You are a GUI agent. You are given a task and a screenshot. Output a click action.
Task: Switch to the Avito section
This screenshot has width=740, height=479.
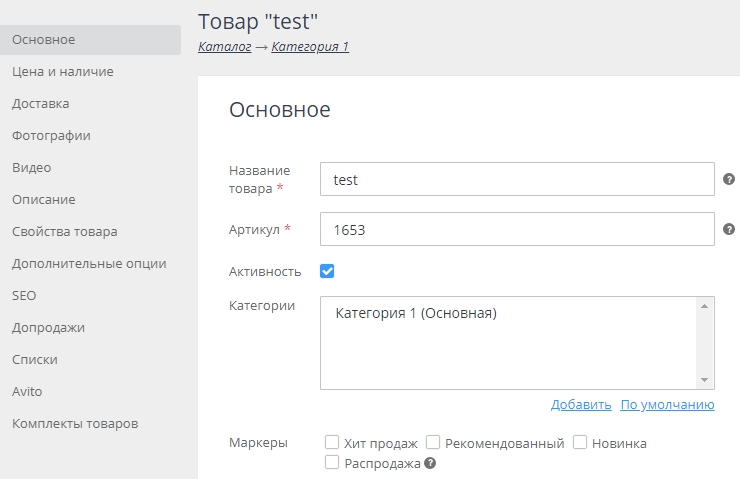(x=27, y=392)
